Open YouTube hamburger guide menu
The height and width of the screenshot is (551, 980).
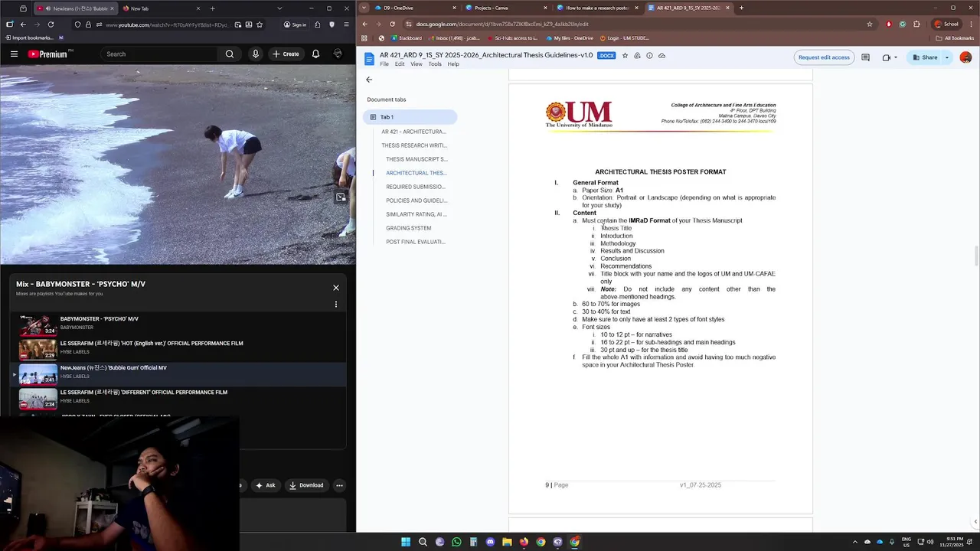coord(14,54)
